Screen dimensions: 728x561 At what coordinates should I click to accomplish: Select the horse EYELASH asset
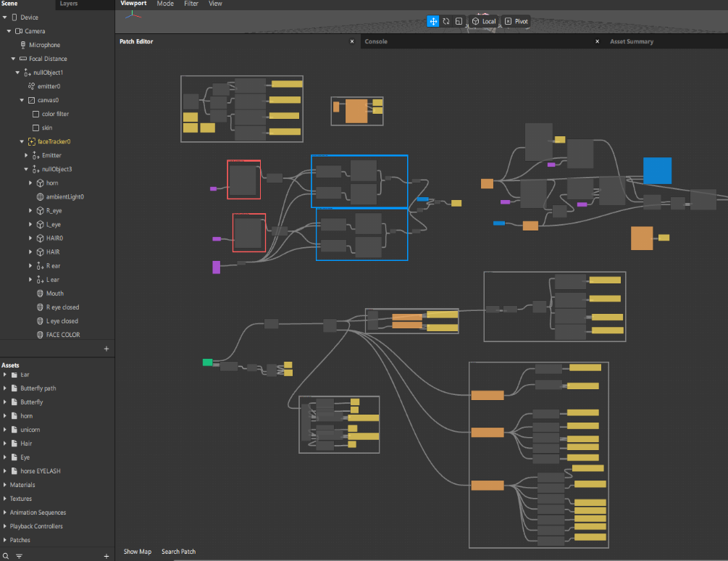pos(41,471)
